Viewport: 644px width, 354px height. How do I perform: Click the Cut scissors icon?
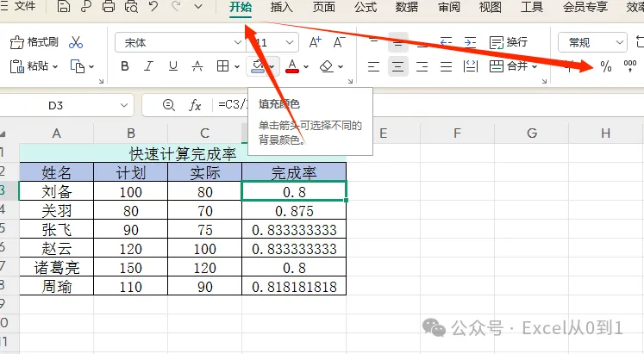point(76,42)
